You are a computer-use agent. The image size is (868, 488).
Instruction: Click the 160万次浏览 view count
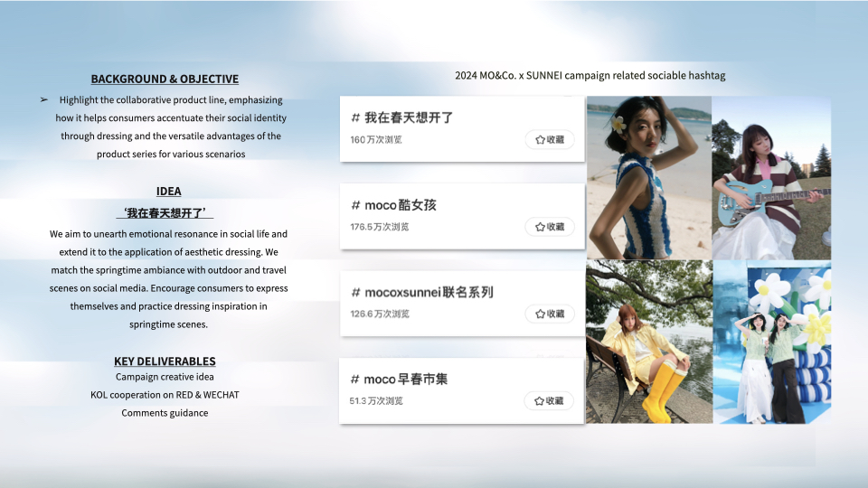pos(376,140)
